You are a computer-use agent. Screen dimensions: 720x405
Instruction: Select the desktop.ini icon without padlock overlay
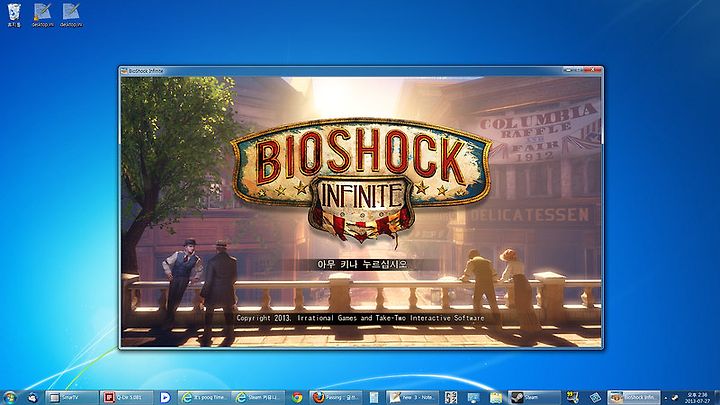pos(71,15)
